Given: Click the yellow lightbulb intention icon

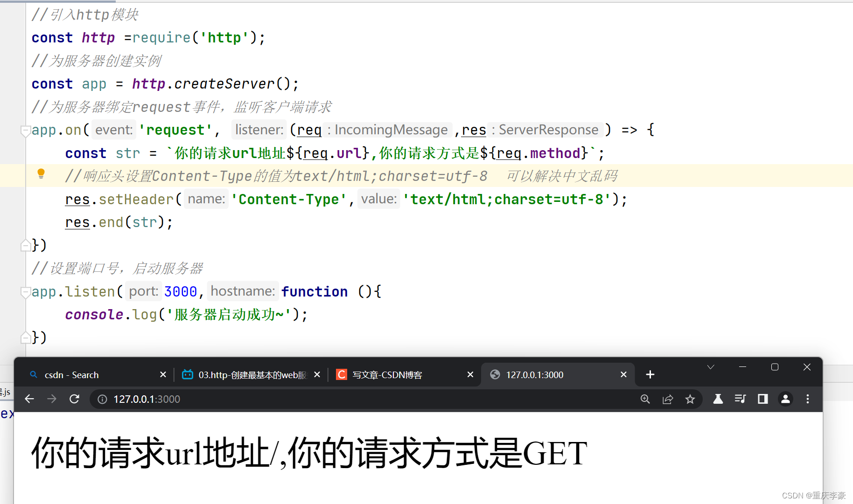Looking at the screenshot, I should pyautogui.click(x=41, y=174).
